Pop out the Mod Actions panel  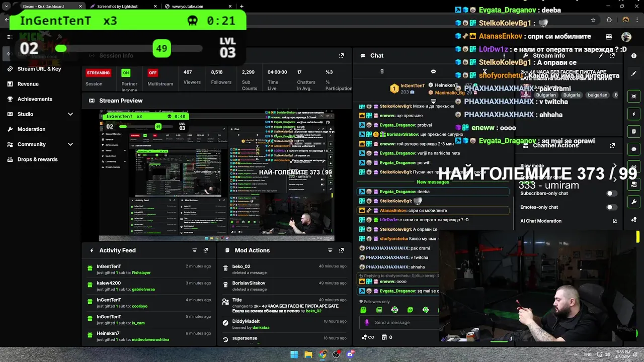tap(341, 250)
